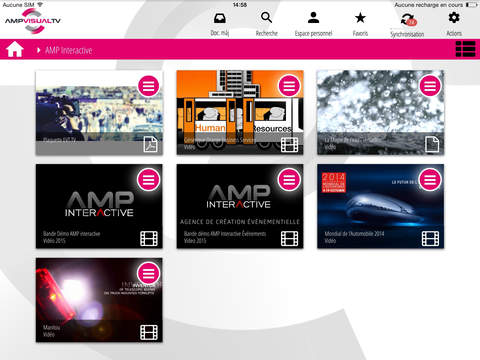480x360 pixels.
Task: Open the AMP Interactive Événements demo video tile
Action: 240,206
